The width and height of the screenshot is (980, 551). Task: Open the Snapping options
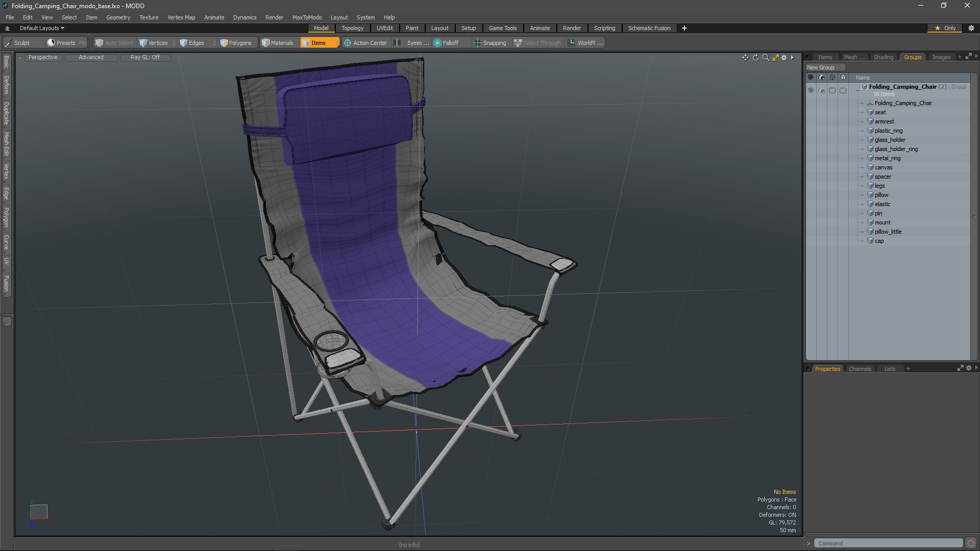click(490, 43)
